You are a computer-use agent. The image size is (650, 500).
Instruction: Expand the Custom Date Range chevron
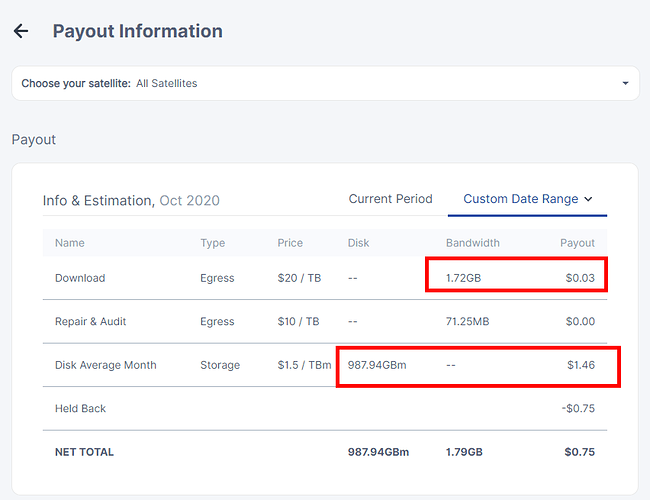click(588, 199)
